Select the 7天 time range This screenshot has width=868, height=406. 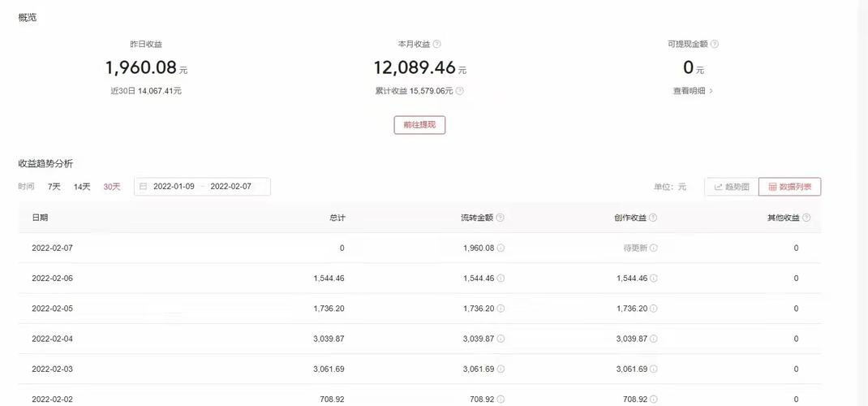[54, 187]
